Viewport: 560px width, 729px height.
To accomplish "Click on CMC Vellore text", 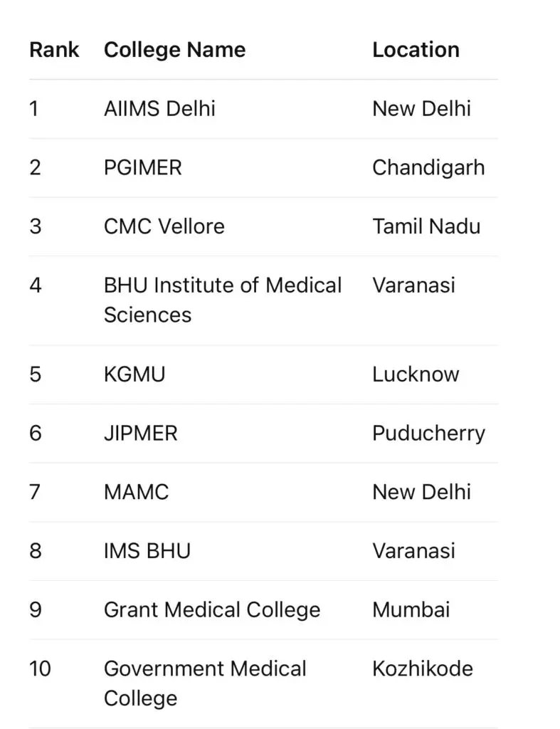I will (164, 226).
